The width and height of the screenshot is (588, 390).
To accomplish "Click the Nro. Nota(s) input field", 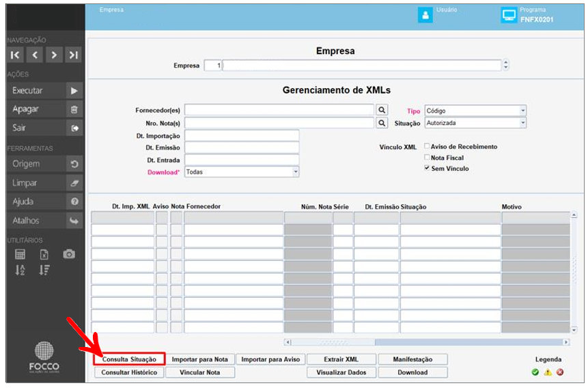I will pyautogui.click(x=279, y=123).
